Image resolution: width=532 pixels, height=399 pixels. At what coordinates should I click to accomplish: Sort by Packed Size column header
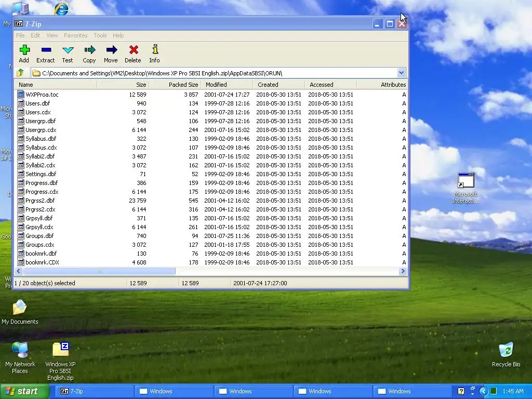(x=175, y=85)
